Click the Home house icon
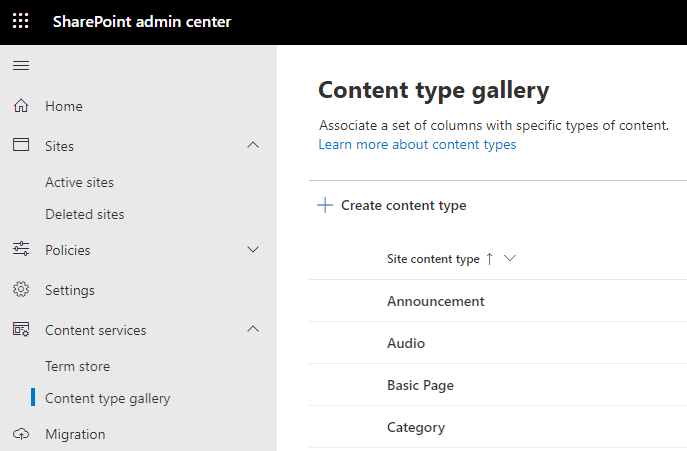 click(x=21, y=106)
